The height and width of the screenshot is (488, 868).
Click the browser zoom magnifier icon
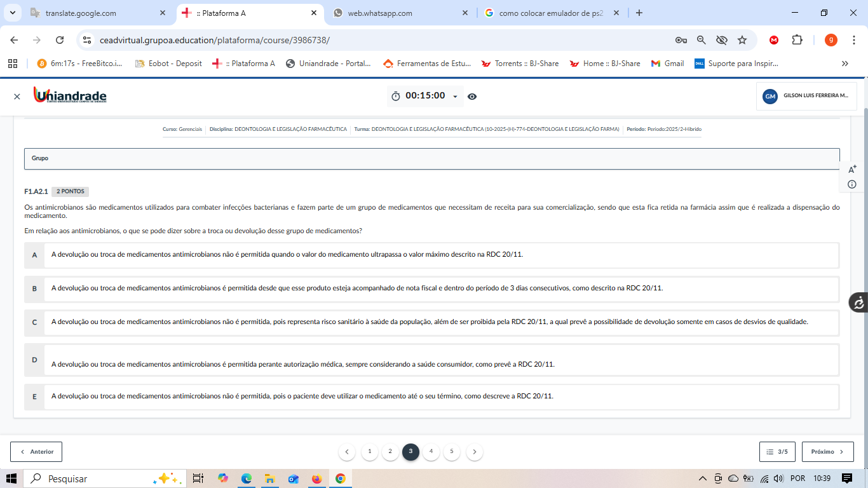pyautogui.click(x=702, y=40)
